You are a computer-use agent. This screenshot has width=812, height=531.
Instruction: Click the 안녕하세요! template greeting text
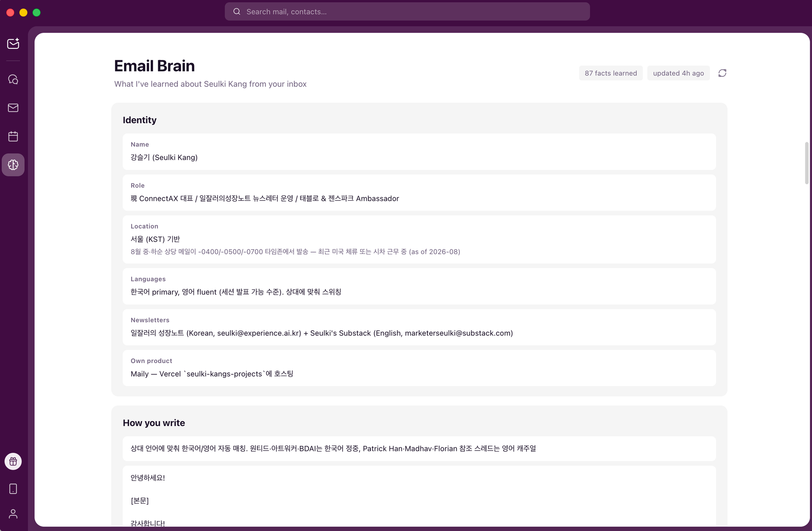148,478
